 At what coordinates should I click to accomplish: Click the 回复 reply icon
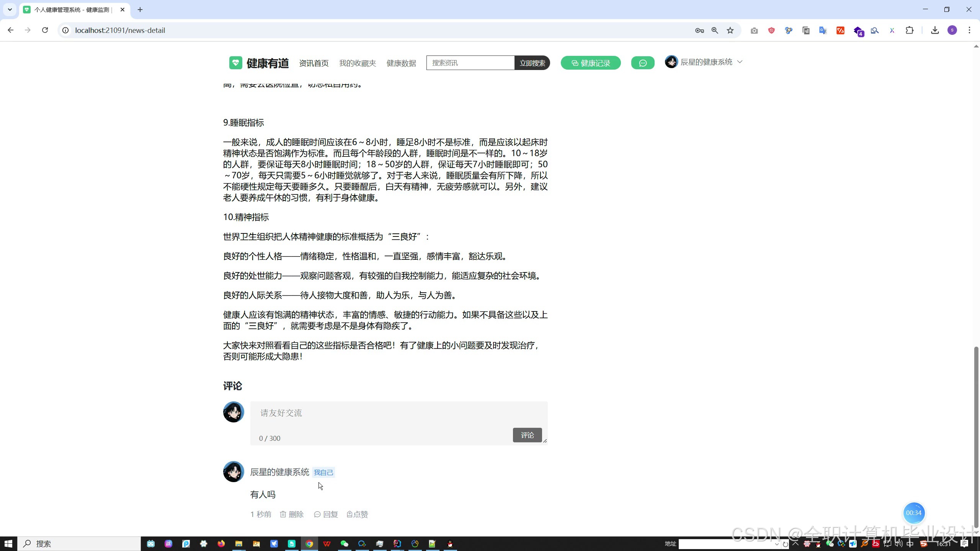point(317,514)
